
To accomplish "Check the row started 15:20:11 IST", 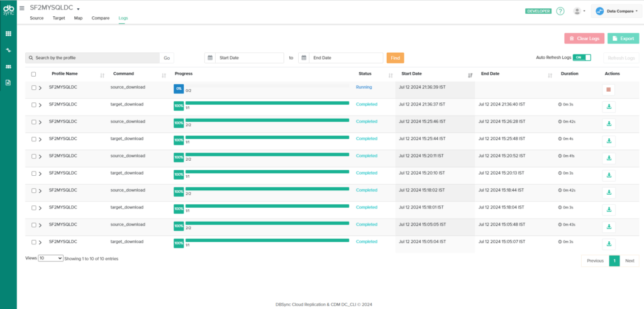I will pyautogui.click(x=34, y=156).
